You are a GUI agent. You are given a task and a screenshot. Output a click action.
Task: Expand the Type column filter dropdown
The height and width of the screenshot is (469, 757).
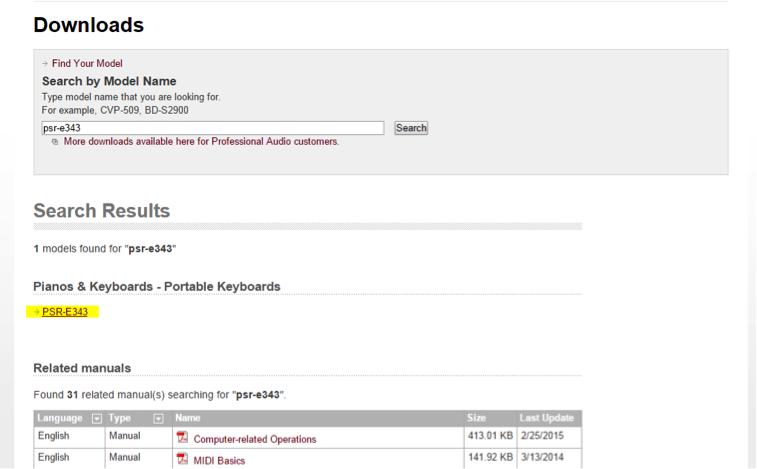coord(157,418)
